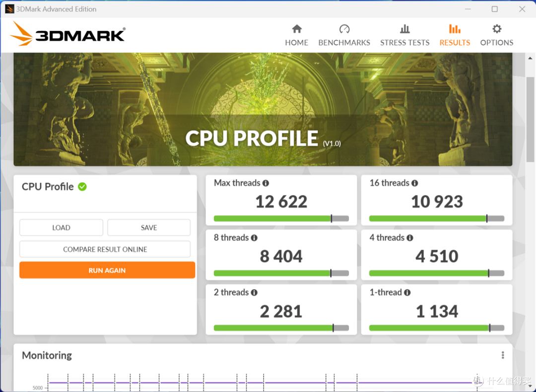Open the Benchmarks tab
536x392 pixels.
point(344,35)
